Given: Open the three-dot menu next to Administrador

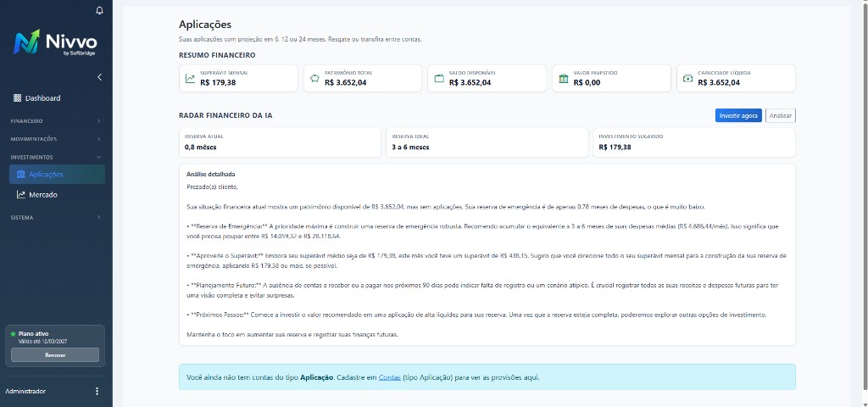Looking at the screenshot, I should (x=97, y=392).
